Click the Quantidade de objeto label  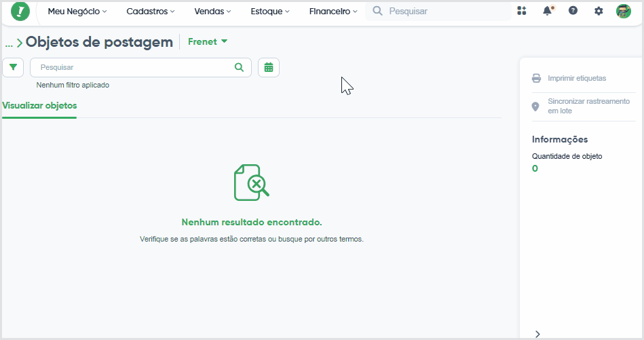tap(567, 157)
